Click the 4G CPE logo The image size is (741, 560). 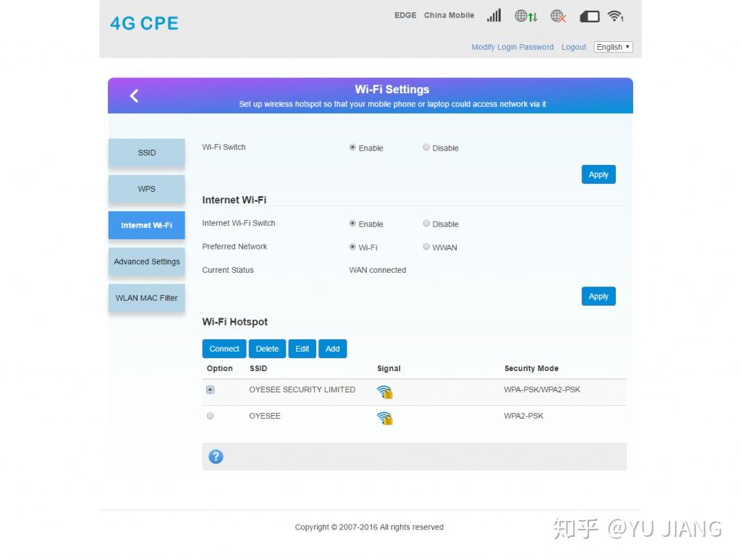point(143,22)
